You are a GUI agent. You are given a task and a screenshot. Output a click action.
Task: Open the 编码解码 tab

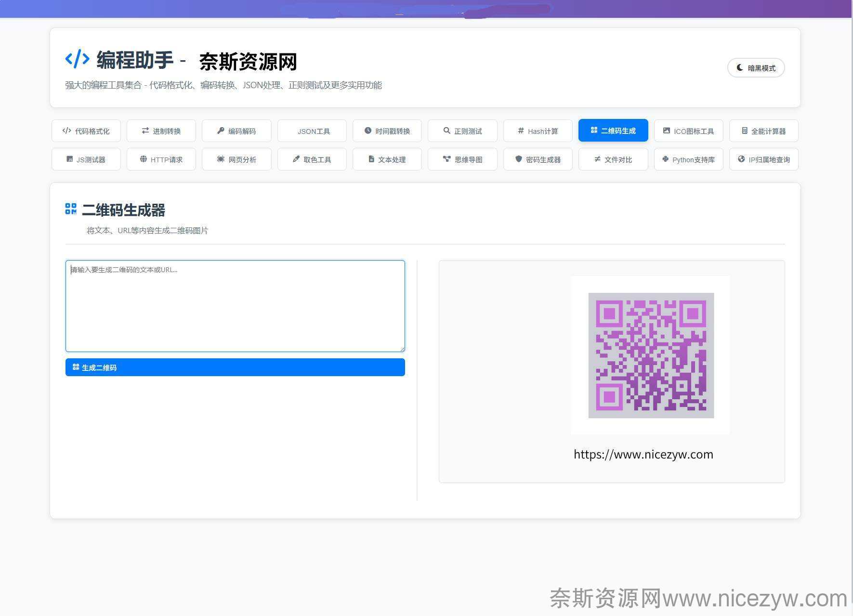pos(236,131)
